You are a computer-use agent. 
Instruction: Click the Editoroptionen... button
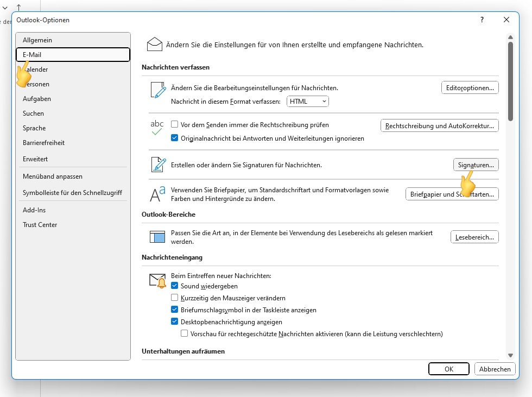coord(470,87)
